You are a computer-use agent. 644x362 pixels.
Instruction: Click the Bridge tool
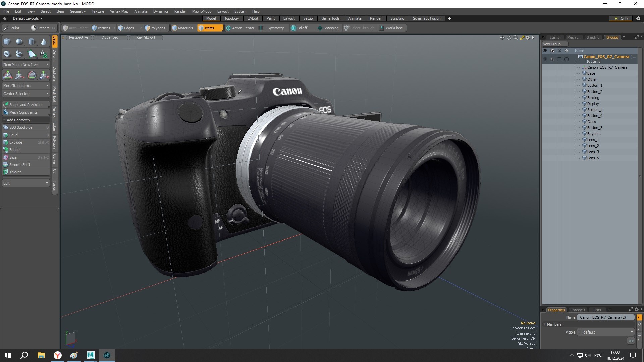point(26,150)
